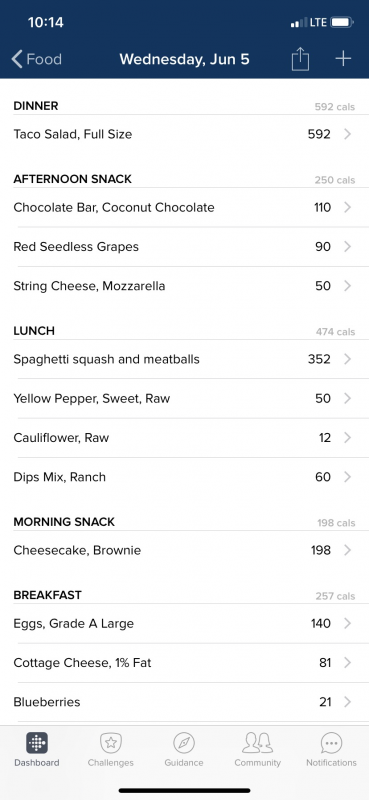Expand chevron beside Red Seedless Grapes
Viewport: 369px width, 800px height.
click(x=348, y=246)
